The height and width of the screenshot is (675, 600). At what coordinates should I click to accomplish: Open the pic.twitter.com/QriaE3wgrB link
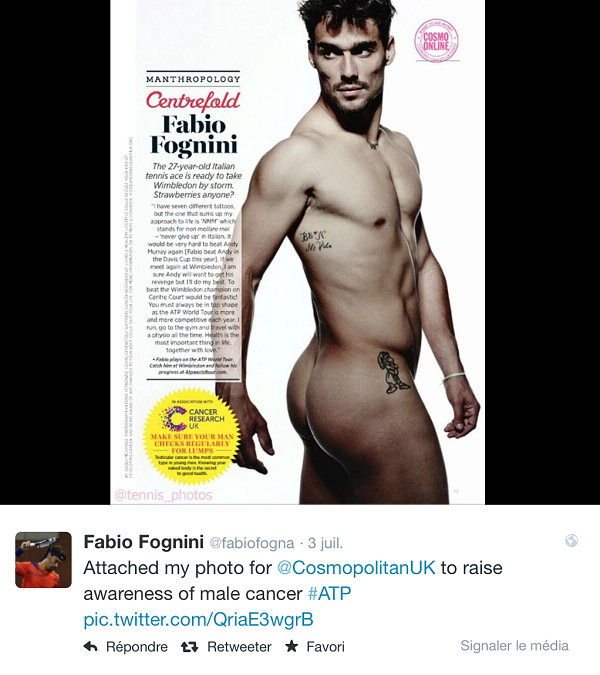(x=198, y=620)
